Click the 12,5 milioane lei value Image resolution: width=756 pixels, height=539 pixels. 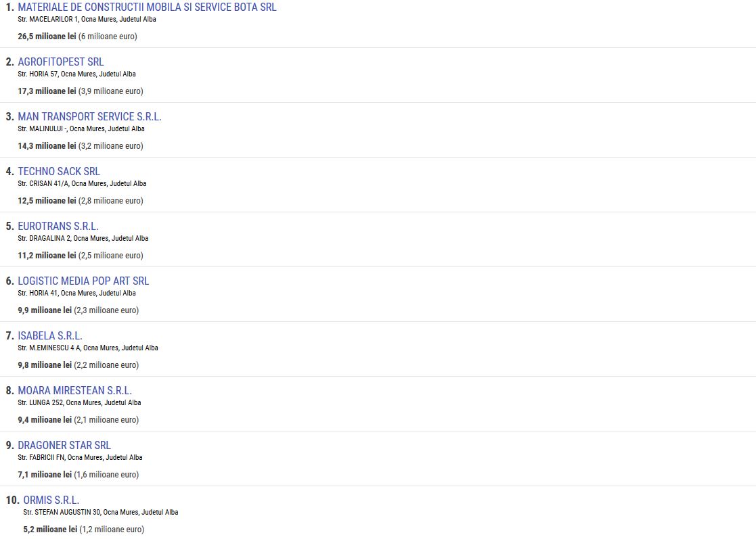coord(47,201)
